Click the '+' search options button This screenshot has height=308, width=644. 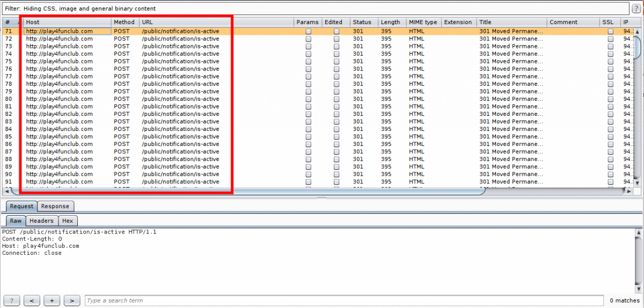[x=52, y=300]
